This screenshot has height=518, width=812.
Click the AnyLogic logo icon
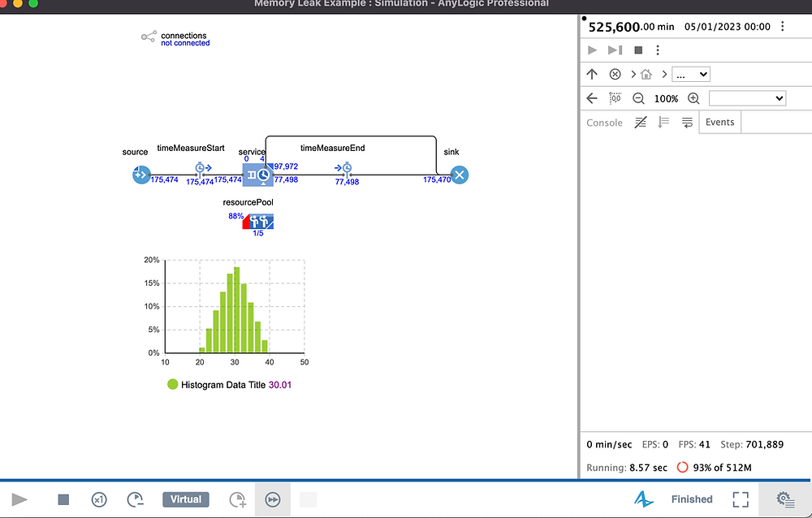point(644,499)
